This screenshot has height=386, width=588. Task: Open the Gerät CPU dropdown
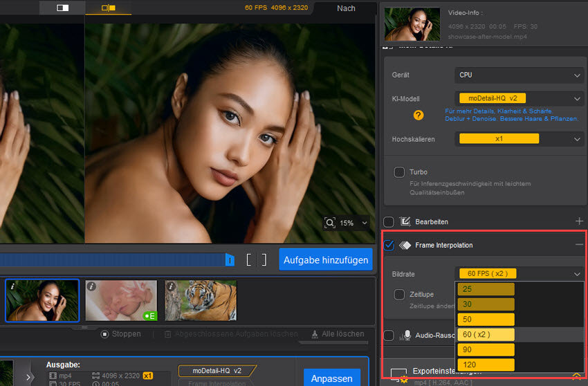[520, 75]
